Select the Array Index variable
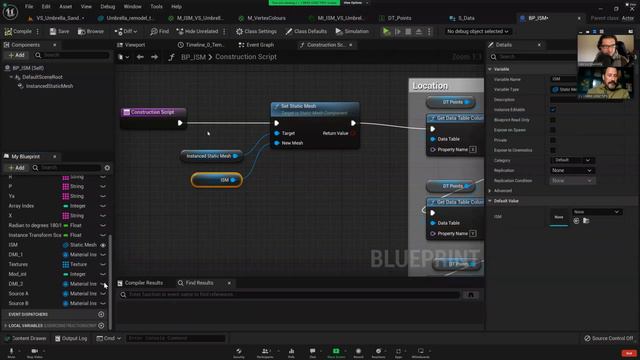The height and width of the screenshot is (360, 640). point(56,206)
